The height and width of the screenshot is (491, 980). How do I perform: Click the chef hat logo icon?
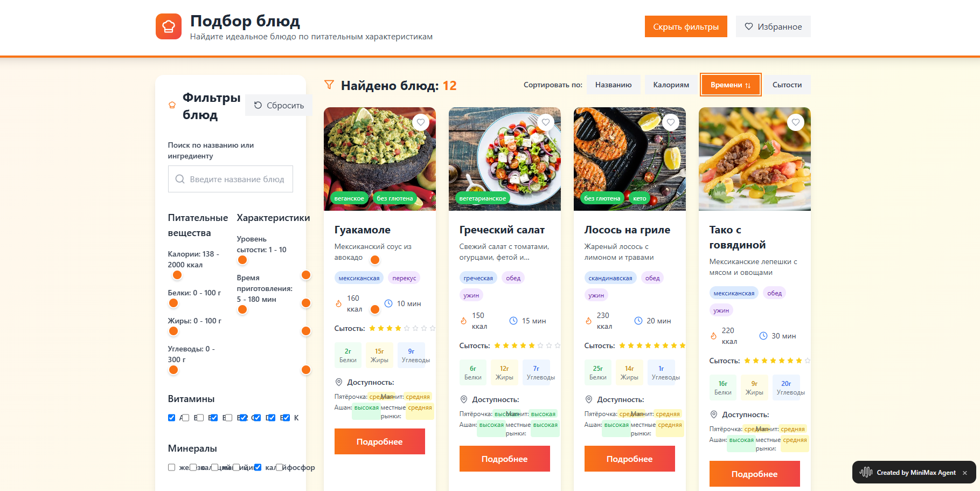[x=168, y=26]
